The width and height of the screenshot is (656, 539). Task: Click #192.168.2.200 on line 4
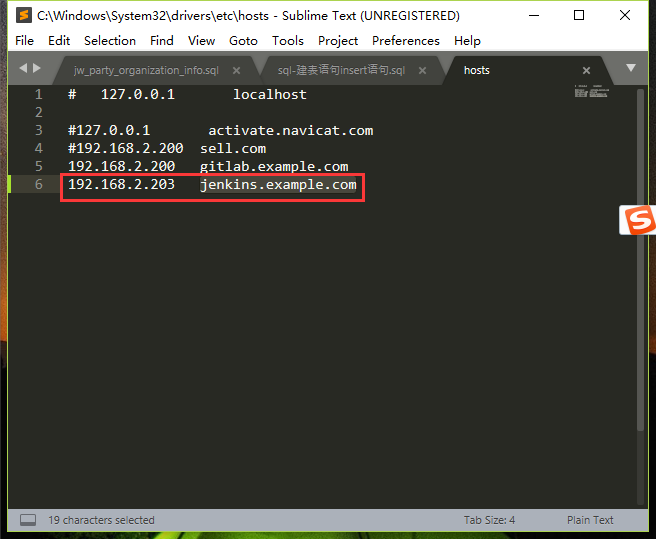tap(126, 149)
